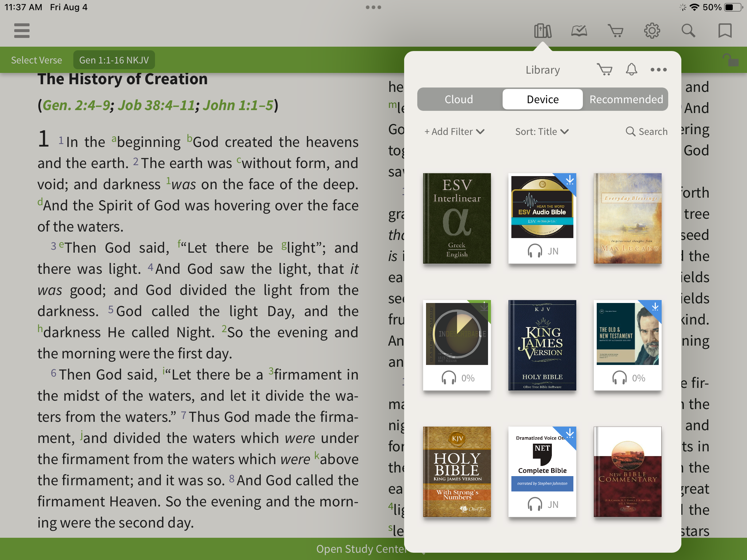The height and width of the screenshot is (560, 747).
Task: Tap Select Verse button
Action: click(x=36, y=60)
